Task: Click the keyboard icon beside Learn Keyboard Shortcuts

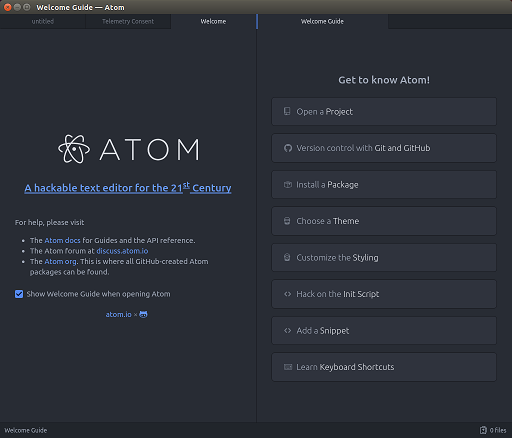Action: click(x=288, y=367)
